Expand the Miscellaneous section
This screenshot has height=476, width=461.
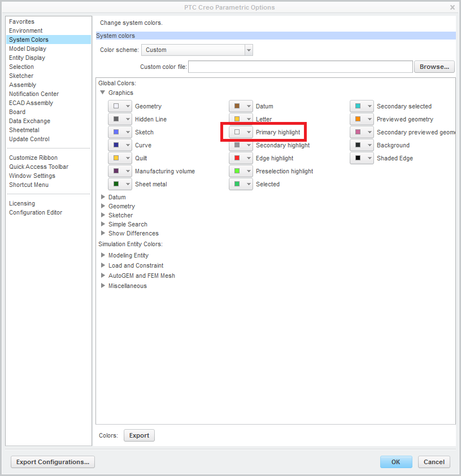point(103,286)
